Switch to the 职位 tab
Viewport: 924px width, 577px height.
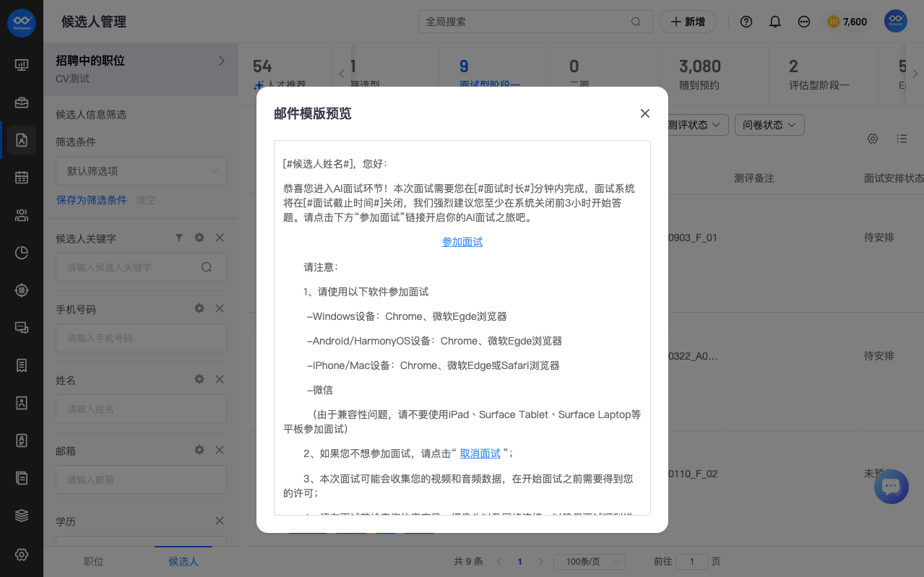[x=94, y=561]
